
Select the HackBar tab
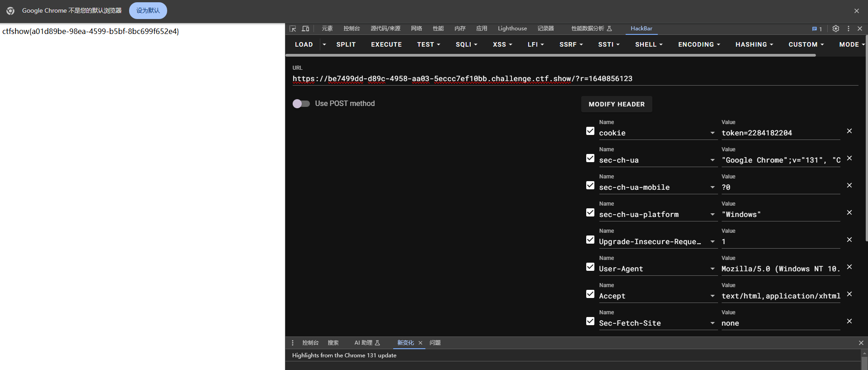tap(641, 29)
